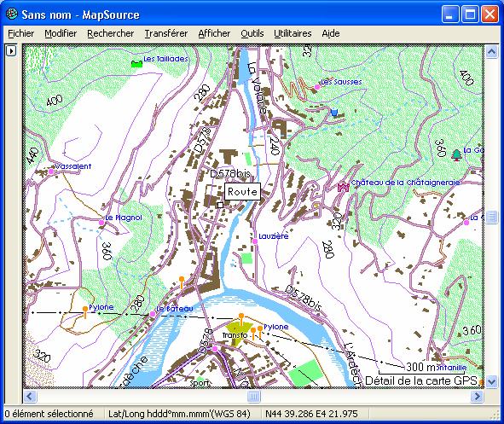This screenshot has width=504, height=424.
Task: Minimize the MapSource window
Action: pyautogui.click(x=450, y=15)
